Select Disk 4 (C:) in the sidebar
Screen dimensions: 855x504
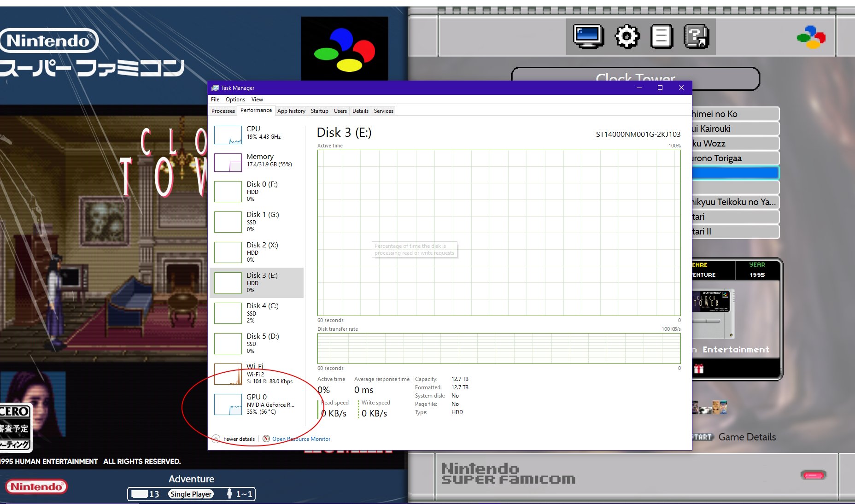point(257,313)
